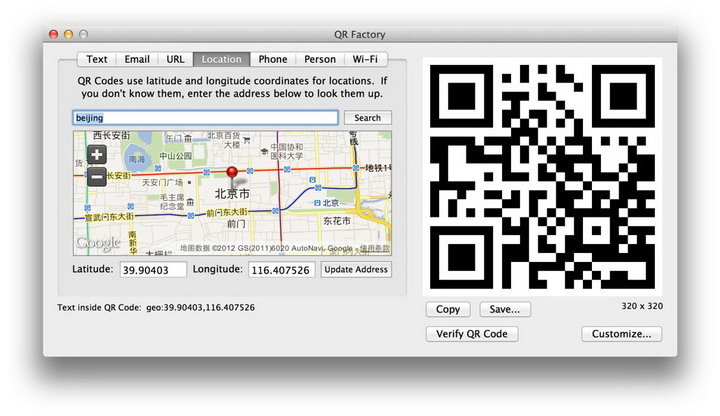Zoom in on the map
The image size is (720, 416).
[x=97, y=155]
